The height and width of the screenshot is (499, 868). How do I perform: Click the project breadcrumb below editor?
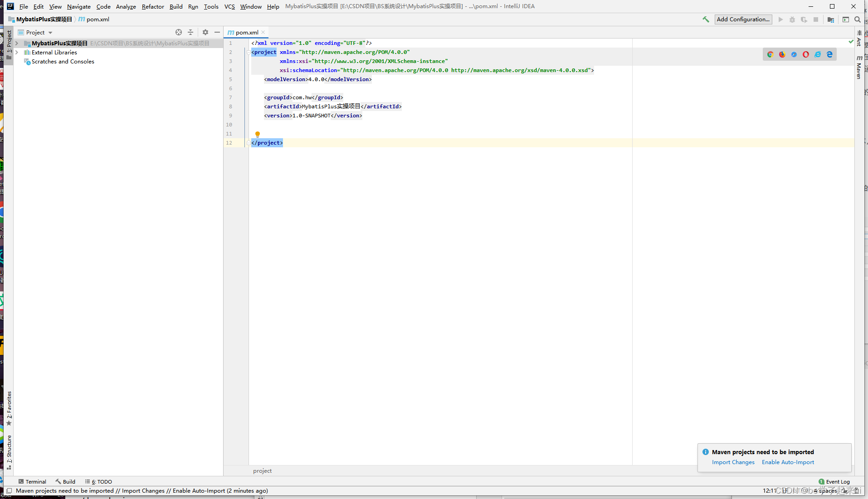tap(262, 471)
